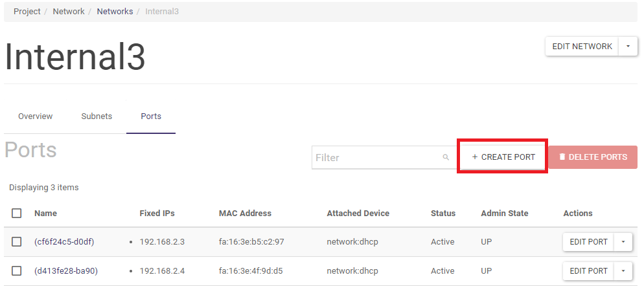Image resolution: width=644 pixels, height=286 pixels.
Task: Click the Edit Network button
Action: [x=582, y=47]
